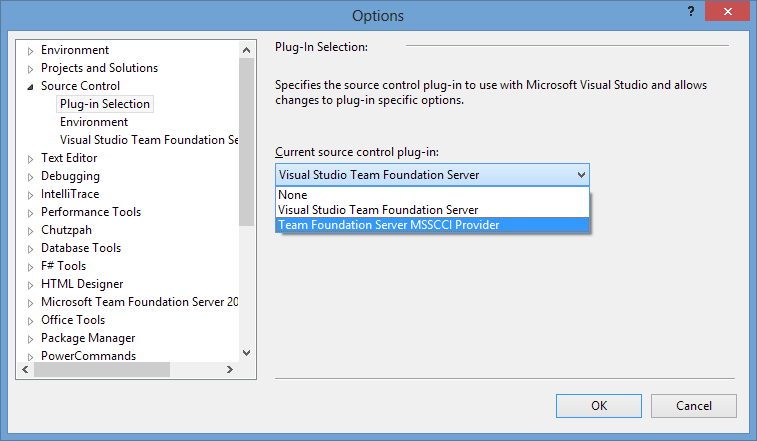Select the Chutzpah options category

(66, 230)
